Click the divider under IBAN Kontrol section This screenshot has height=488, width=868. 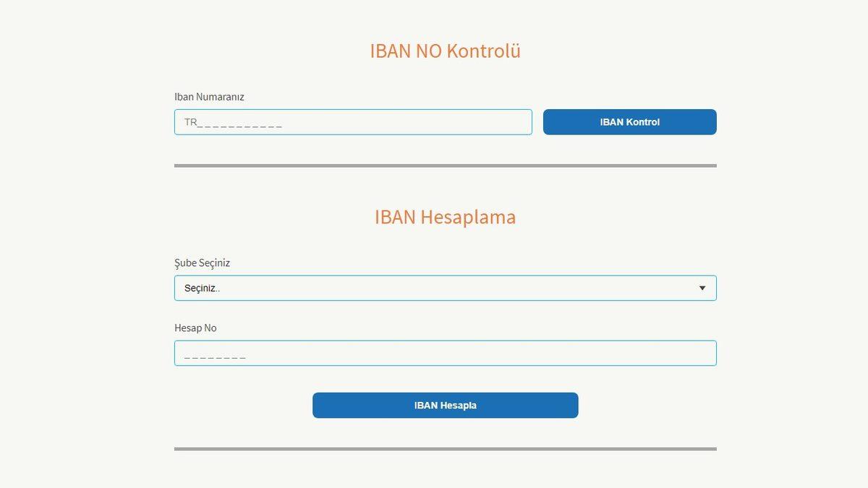(x=445, y=165)
